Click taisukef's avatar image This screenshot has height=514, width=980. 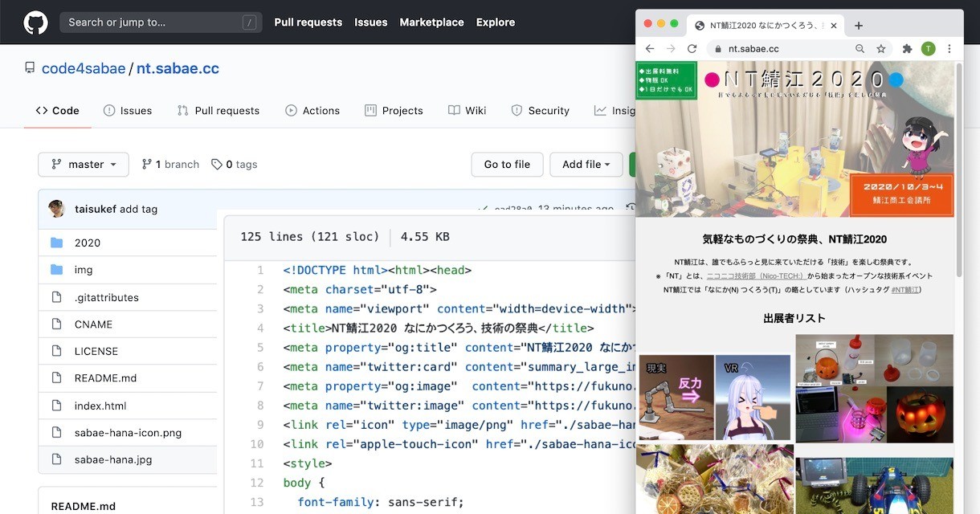point(57,209)
